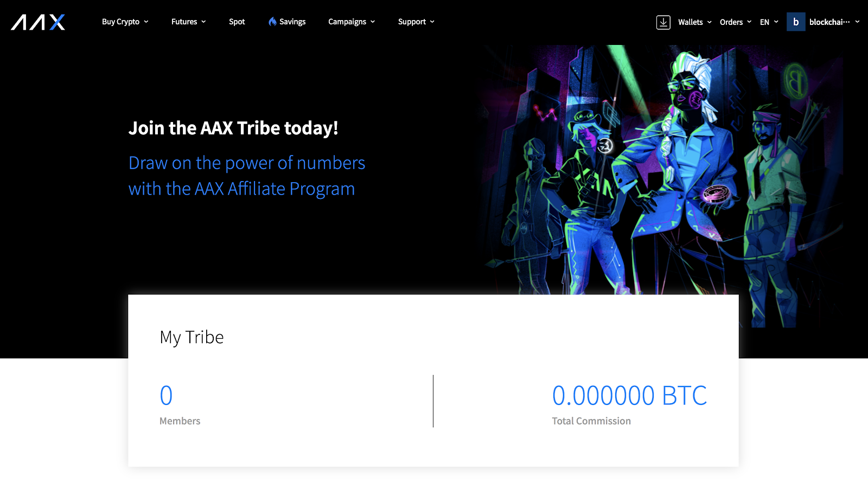Screen dimensions: 868x497
Task: Go to the Spot page
Action: click(x=237, y=22)
